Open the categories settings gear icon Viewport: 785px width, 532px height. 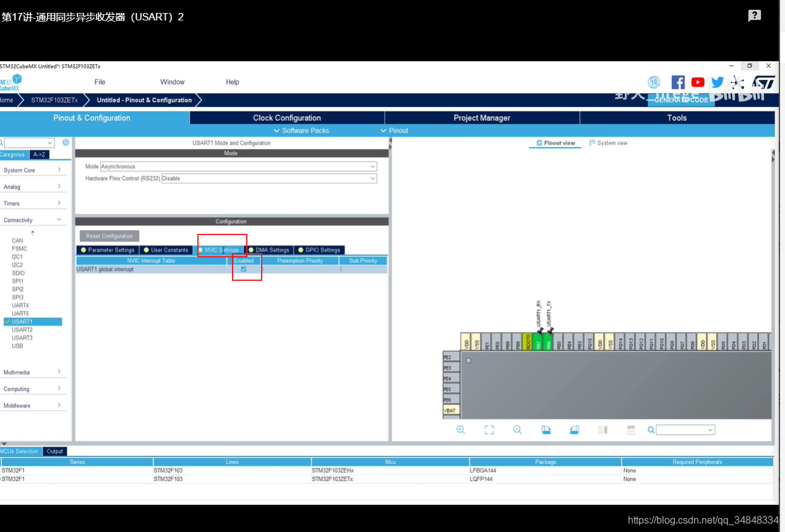click(66, 142)
